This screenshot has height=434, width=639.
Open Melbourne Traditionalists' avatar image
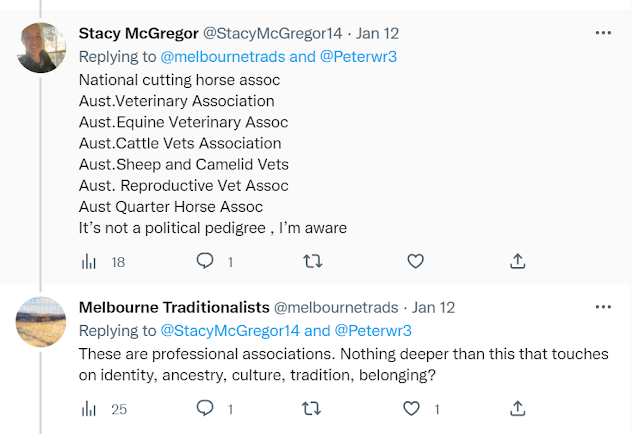41,320
